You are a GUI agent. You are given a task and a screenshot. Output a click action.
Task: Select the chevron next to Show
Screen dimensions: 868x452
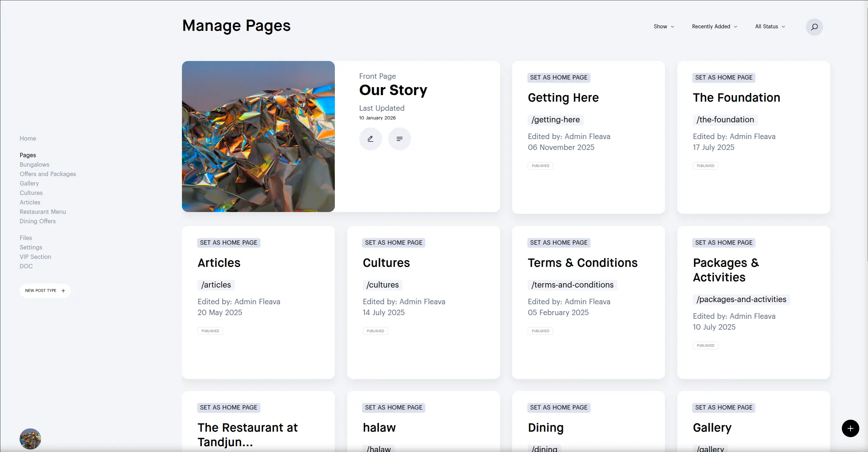coord(672,27)
